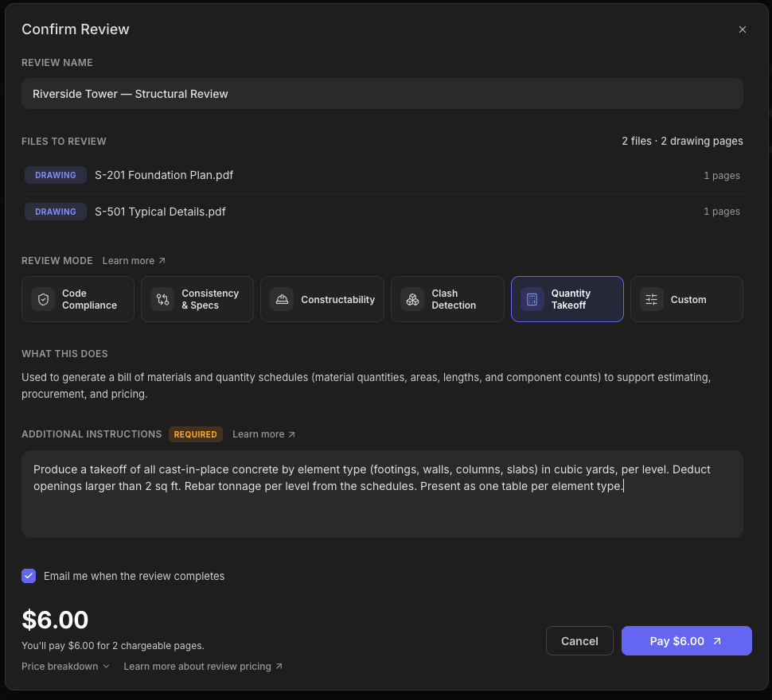Click 'You'll pay $6.00 for 2 chargeable pages'
This screenshot has height=700, width=772.
(x=113, y=645)
